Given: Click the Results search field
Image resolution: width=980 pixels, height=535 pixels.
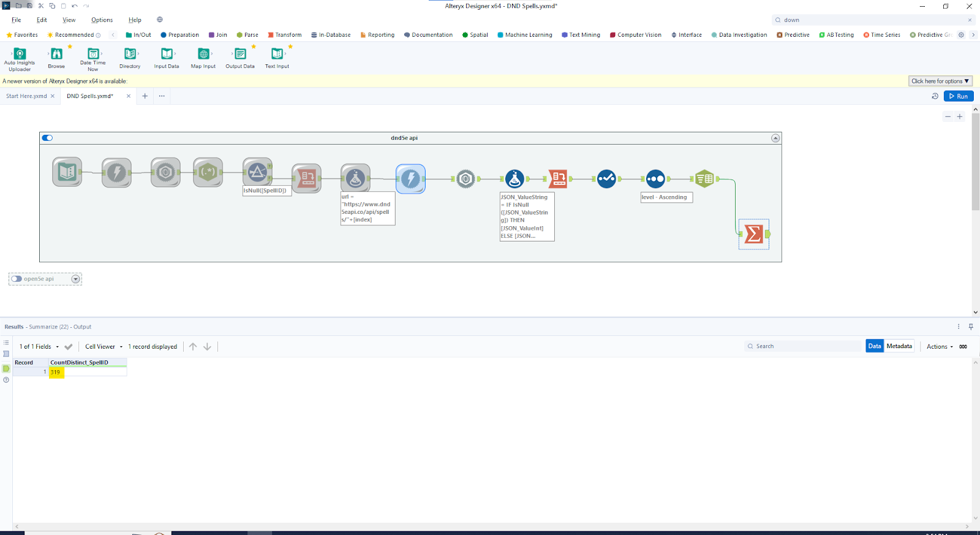Looking at the screenshot, I should [x=803, y=346].
